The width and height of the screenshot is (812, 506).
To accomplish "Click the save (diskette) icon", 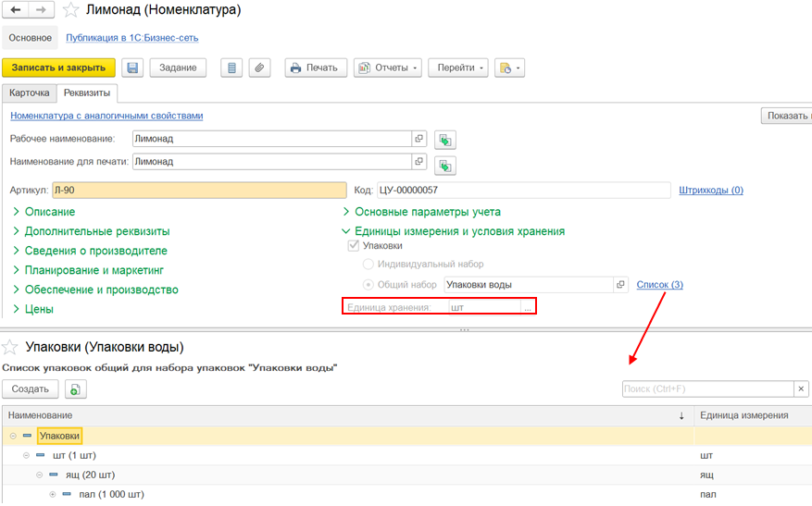I will tap(131, 68).
